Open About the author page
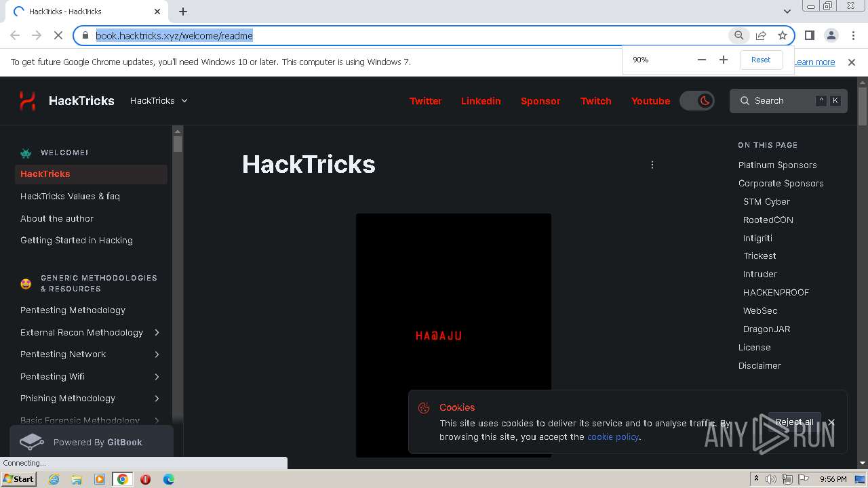The height and width of the screenshot is (488, 868). 57,218
